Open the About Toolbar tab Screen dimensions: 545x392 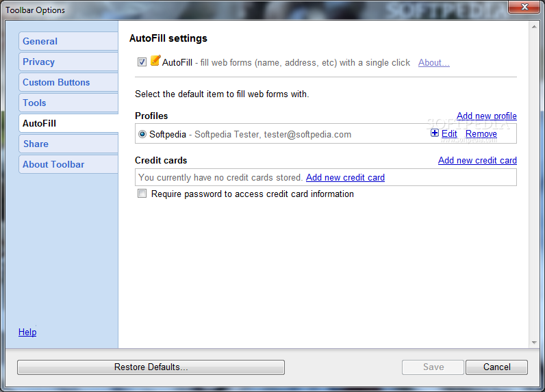click(68, 164)
